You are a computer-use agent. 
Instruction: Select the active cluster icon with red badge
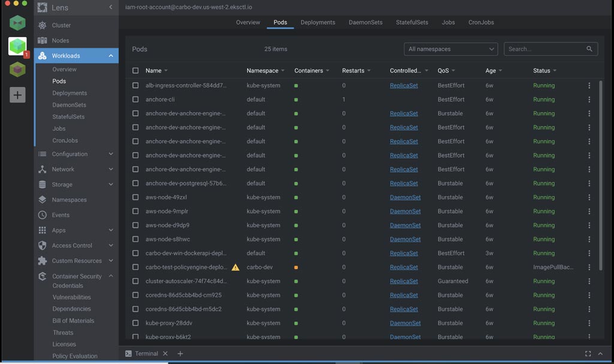[x=17, y=46]
